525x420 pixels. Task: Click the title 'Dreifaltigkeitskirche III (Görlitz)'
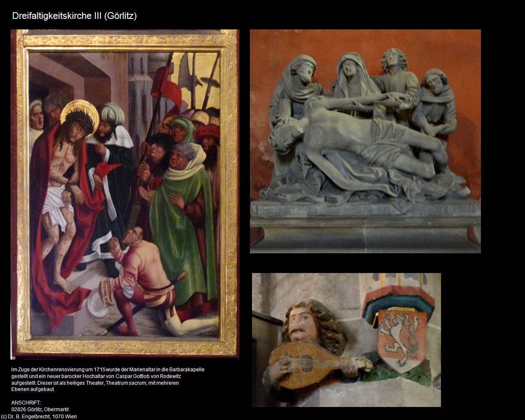tap(74, 16)
